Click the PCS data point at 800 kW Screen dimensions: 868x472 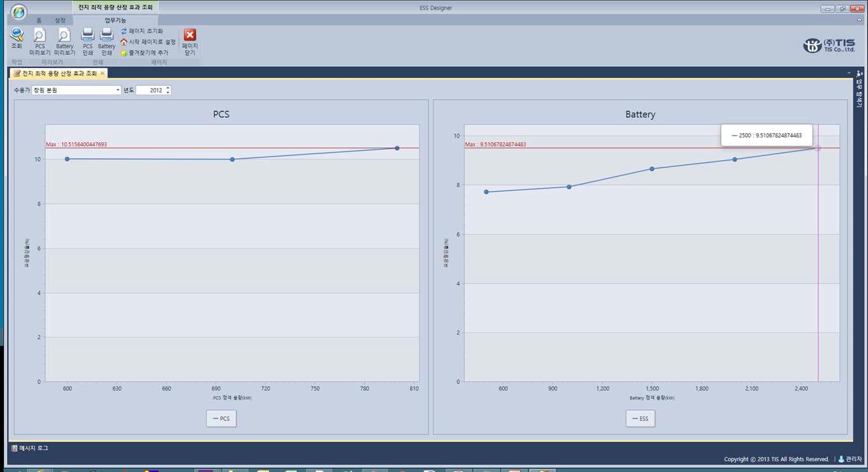tap(397, 148)
